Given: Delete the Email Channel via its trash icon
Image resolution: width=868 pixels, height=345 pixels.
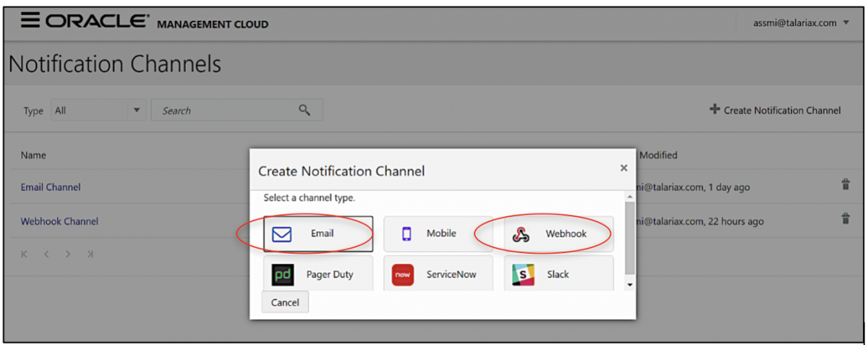Looking at the screenshot, I should [845, 184].
